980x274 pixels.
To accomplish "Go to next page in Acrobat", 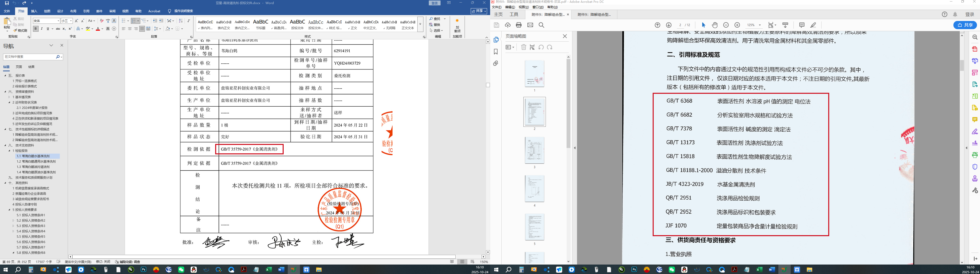I will [x=669, y=25].
